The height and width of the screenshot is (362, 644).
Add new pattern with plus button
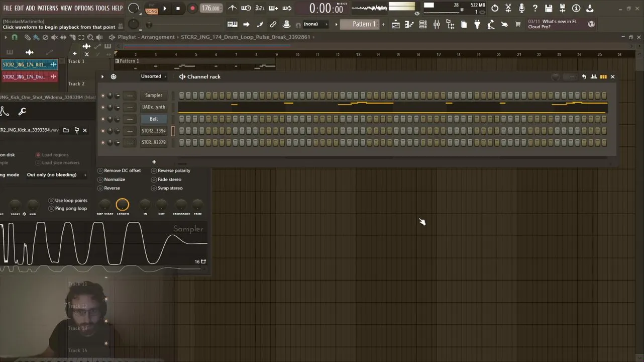coord(383,24)
